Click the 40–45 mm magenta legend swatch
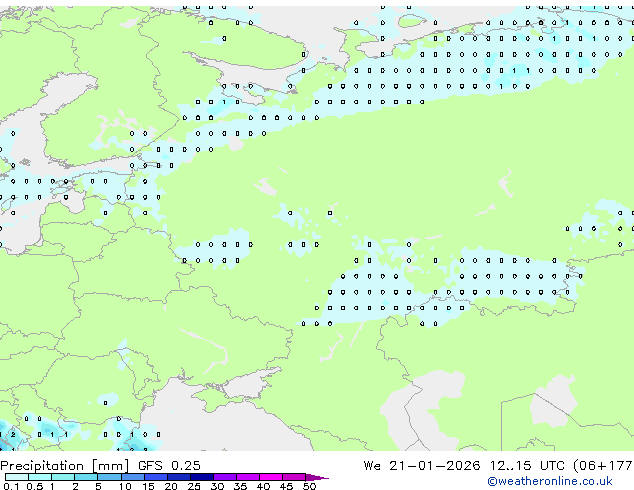Viewport: 634px width, 490px height. (271, 477)
